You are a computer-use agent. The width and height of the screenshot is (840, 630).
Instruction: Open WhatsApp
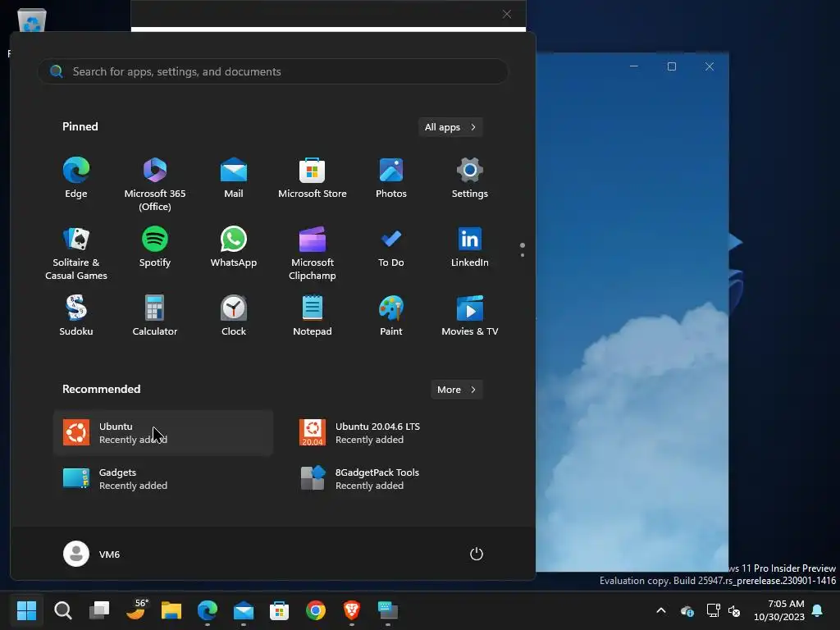click(x=234, y=248)
